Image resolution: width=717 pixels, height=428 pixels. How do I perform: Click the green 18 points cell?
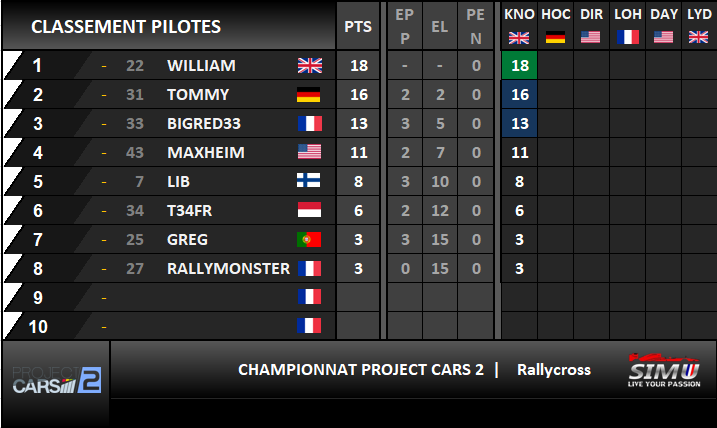coord(519,65)
